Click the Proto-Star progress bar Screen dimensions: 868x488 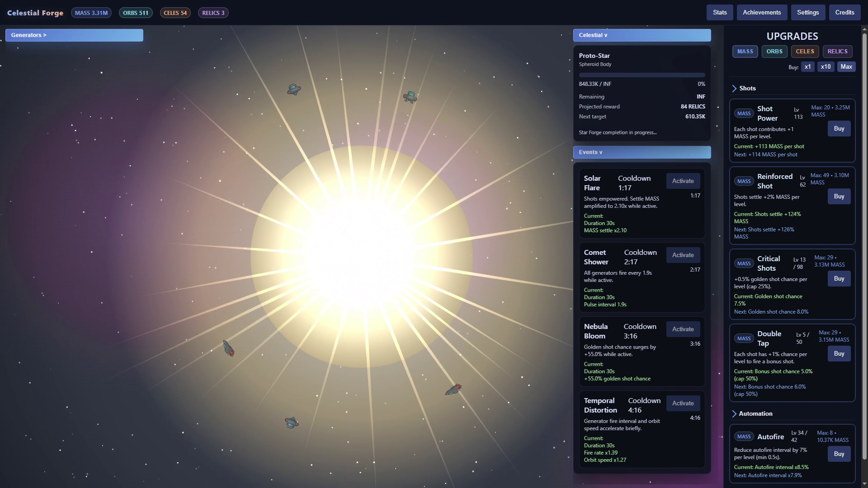point(642,75)
